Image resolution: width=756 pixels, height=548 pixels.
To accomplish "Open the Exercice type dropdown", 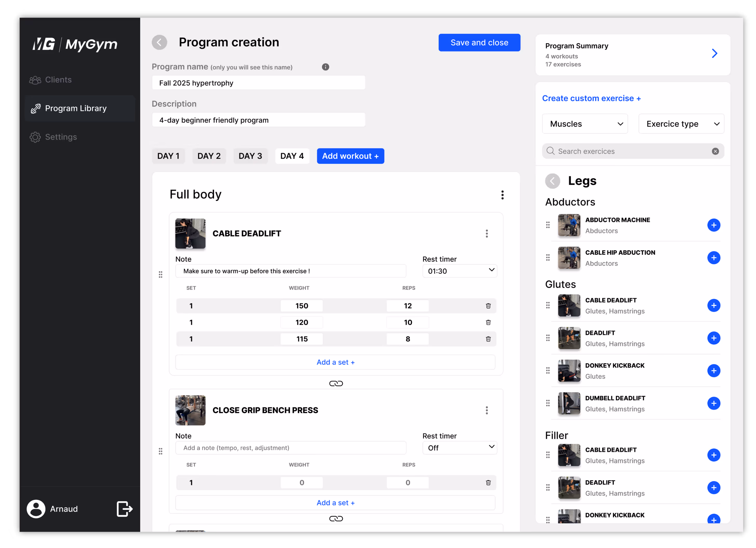I will (x=681, y=124).
